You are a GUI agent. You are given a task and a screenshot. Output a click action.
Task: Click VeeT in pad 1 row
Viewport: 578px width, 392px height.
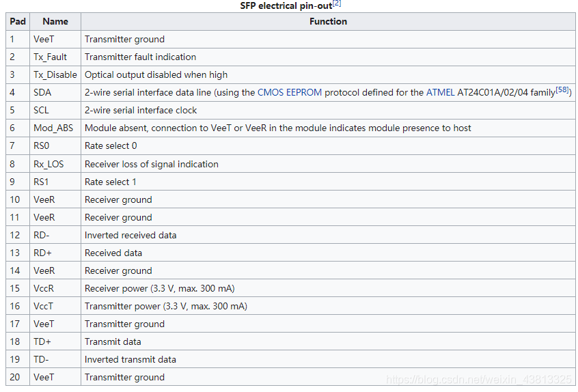44,39
